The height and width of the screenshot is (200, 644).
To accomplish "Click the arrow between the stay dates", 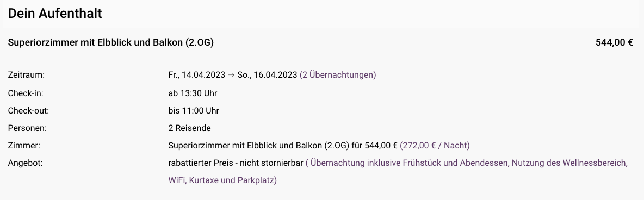I will point(231,75).
